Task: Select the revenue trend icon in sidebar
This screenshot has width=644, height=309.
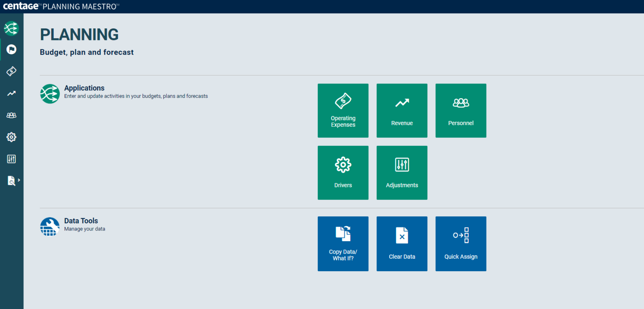Action: [x=12, y=93]
